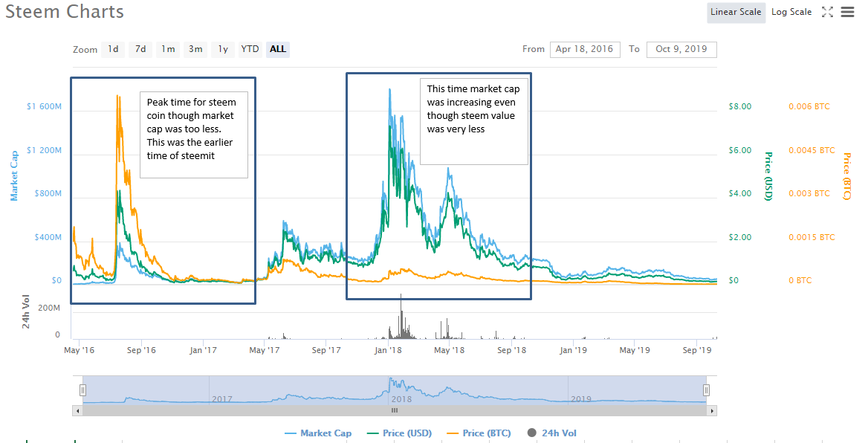868x443 pixels.
Task: Toggle Price (BTC) series in legend
Action: [479, 433]
